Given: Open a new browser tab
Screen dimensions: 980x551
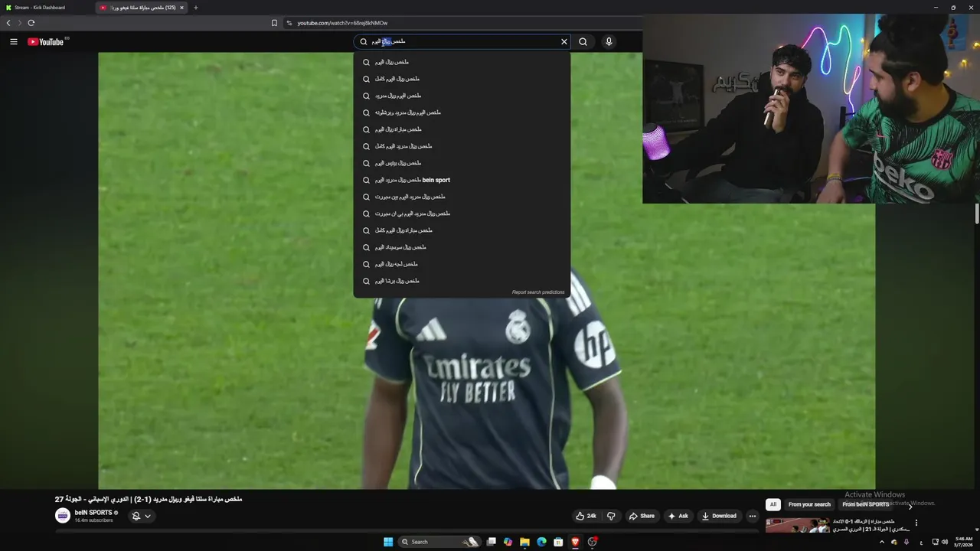Looking at the screenshot, I should click(196, 8).
